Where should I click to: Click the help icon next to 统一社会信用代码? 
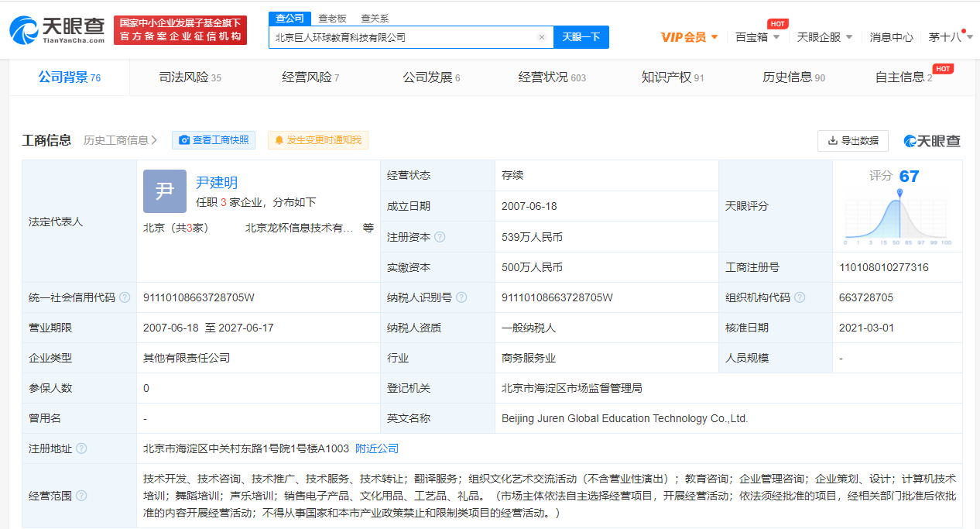[125, 297]
